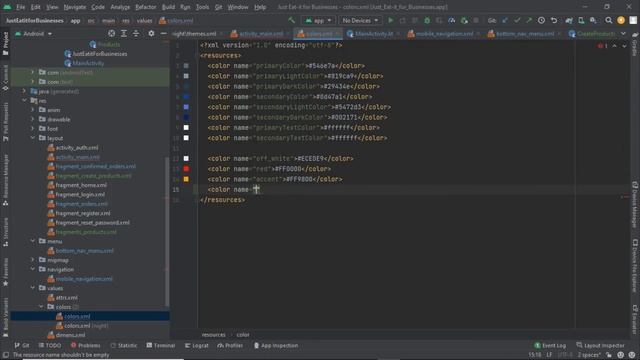Viewport: 640px width, 360px height.
Task: Click the Git push arrow icon
Action: coord(529,20)
